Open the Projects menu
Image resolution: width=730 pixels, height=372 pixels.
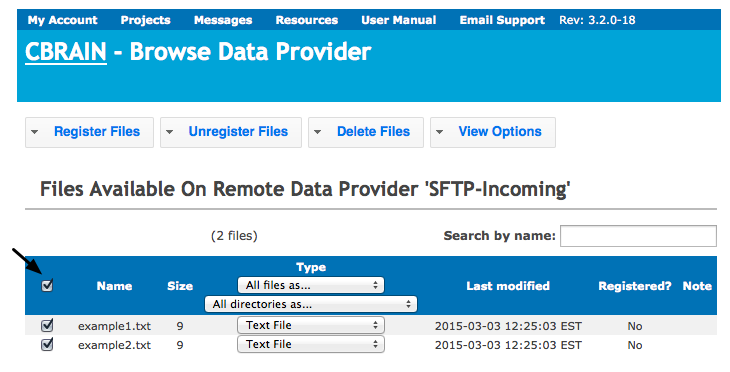(x=145, y=20)
